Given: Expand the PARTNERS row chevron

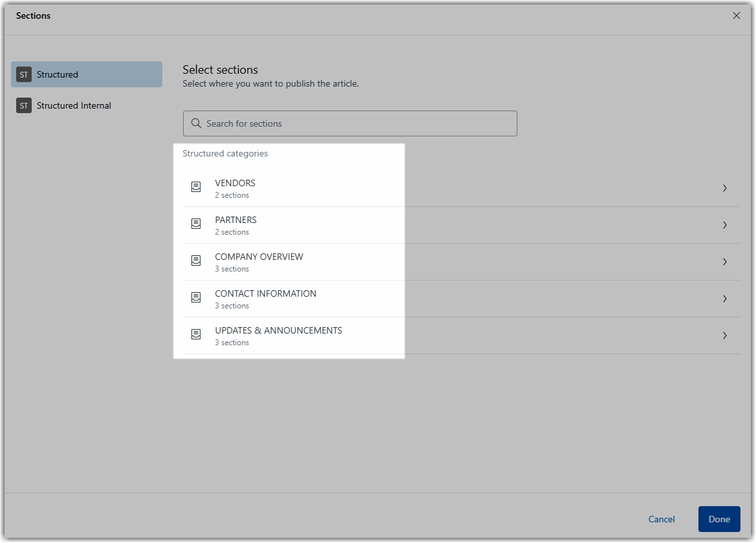Looking at the screenshot, I should tap(724, 225).
